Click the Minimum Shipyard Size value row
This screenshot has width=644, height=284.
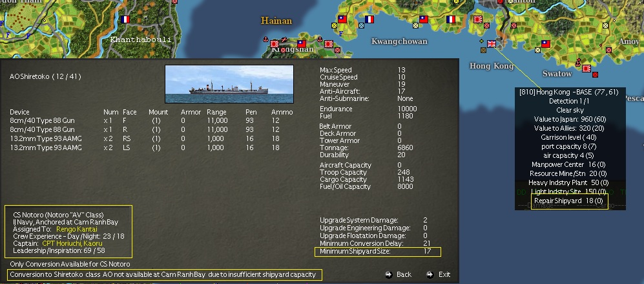point(378,252)
